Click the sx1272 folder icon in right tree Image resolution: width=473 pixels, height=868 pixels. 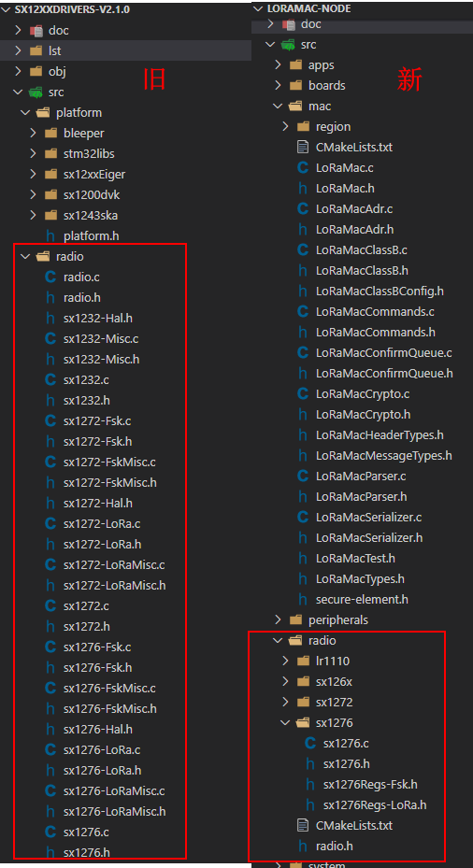click(x=303, y=702)
